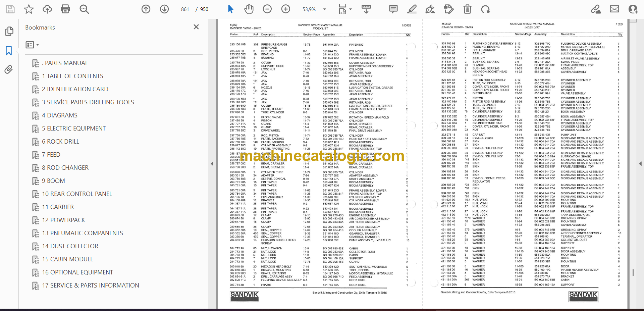
Task: Expand the right tools pane arrow
Action: point(640,164)
